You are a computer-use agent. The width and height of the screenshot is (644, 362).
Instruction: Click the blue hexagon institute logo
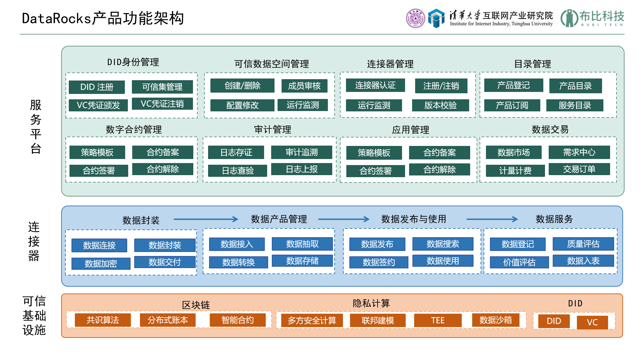coord(436,18)
